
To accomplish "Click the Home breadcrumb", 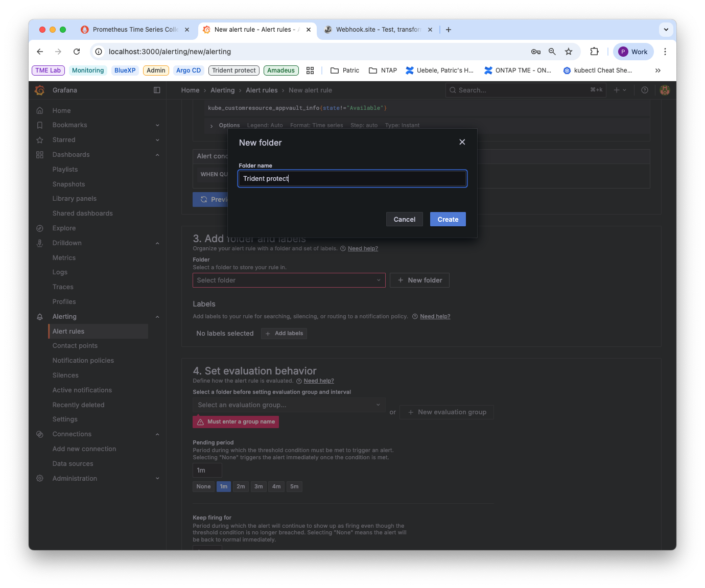I will pos(190,90).
